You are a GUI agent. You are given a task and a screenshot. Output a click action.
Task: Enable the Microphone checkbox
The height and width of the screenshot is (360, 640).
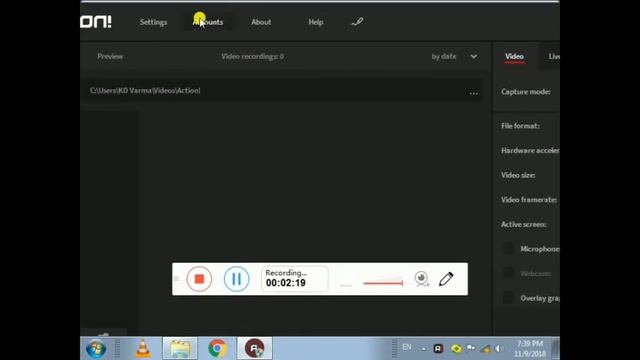pos(508,249)
